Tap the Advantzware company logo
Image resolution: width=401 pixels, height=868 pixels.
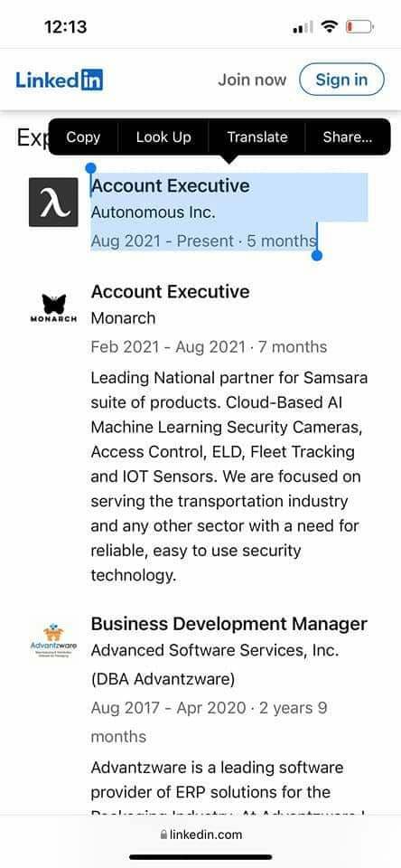click(x=53, y=641)
